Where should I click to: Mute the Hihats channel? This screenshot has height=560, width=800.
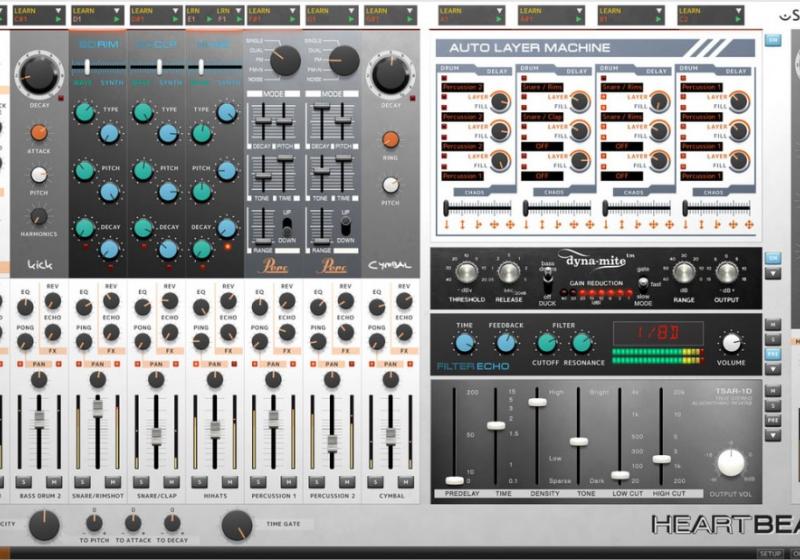click(x=227, y=481)
